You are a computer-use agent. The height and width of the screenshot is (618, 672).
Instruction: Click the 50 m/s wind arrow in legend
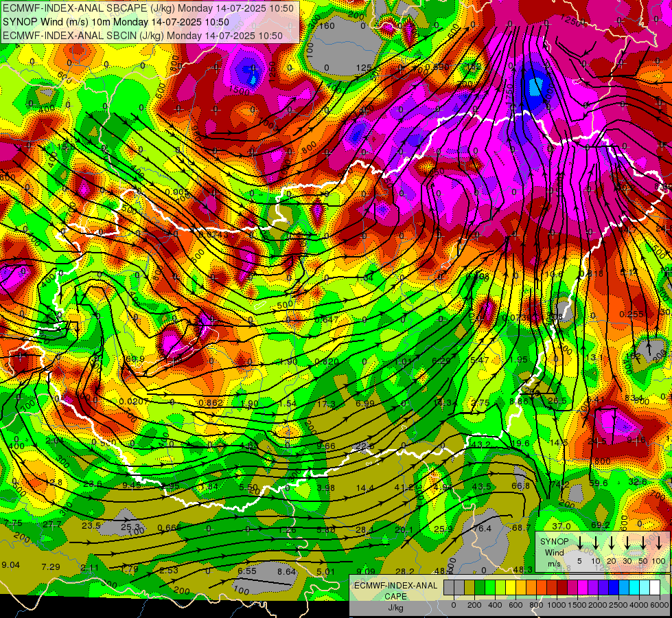tap(643, 542)
